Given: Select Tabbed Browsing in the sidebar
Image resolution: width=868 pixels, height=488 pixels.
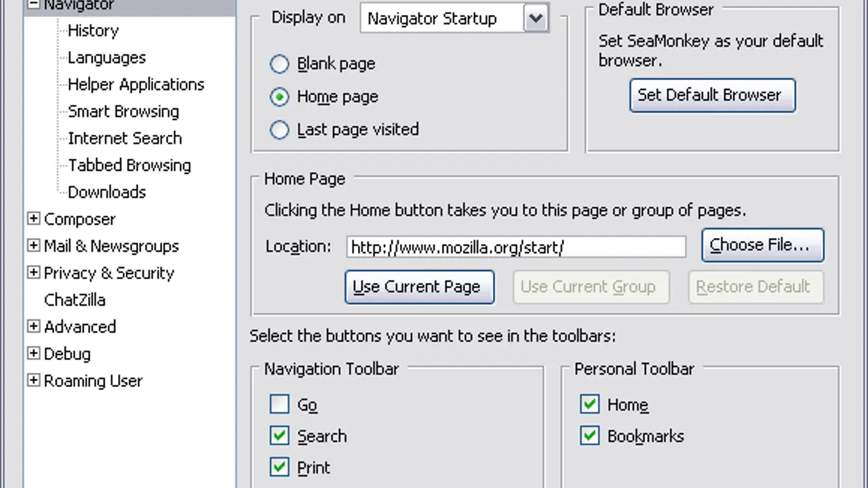Looking at the screenshot, I should click(130, 165).
